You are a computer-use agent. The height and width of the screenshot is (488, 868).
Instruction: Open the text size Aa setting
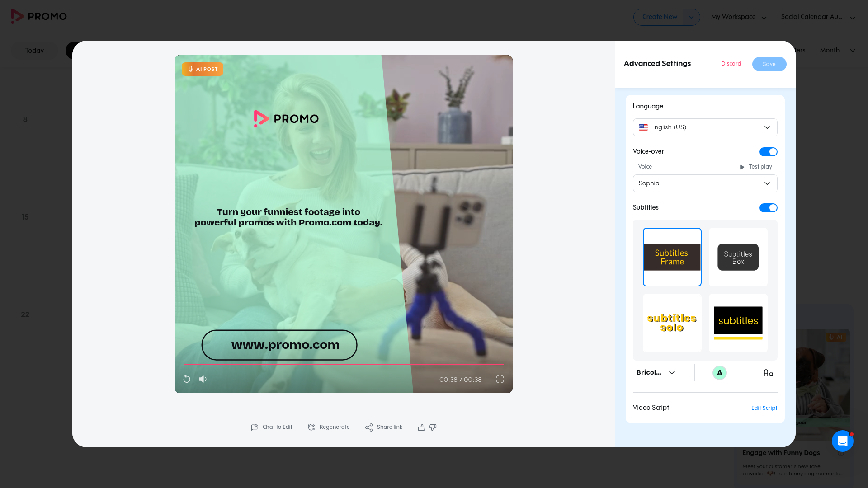[768, 373]
